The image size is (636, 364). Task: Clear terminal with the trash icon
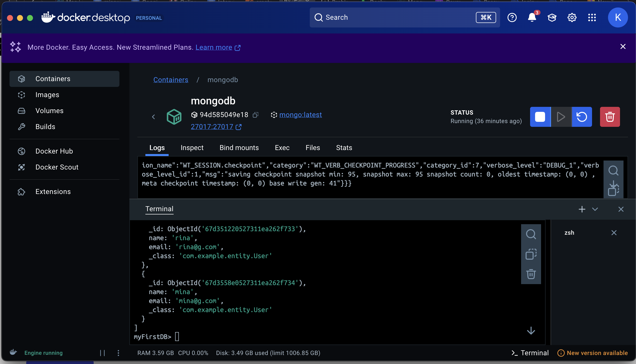531,274
